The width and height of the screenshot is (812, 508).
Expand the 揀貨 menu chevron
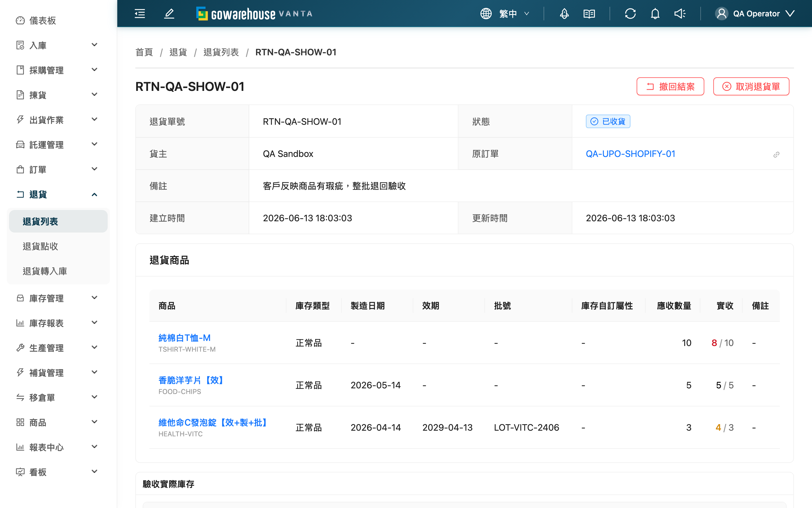coord(95,95)
